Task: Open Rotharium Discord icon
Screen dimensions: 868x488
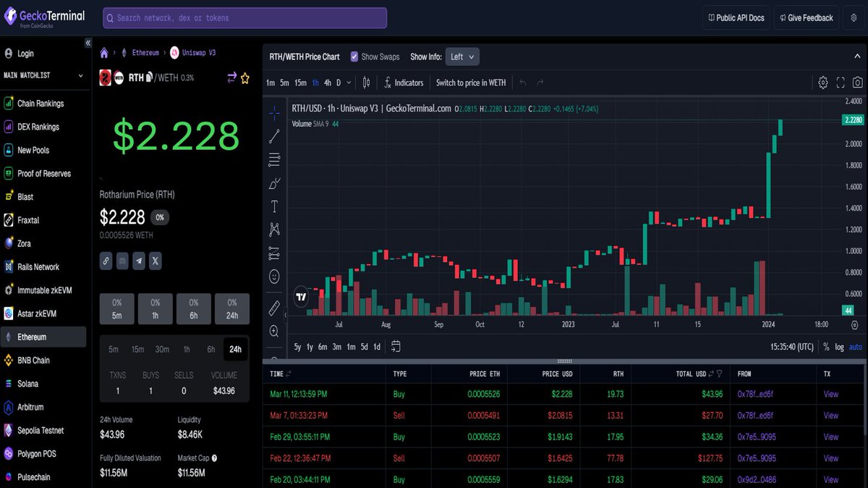Action: pyautogui.click(x=122, y=261)
